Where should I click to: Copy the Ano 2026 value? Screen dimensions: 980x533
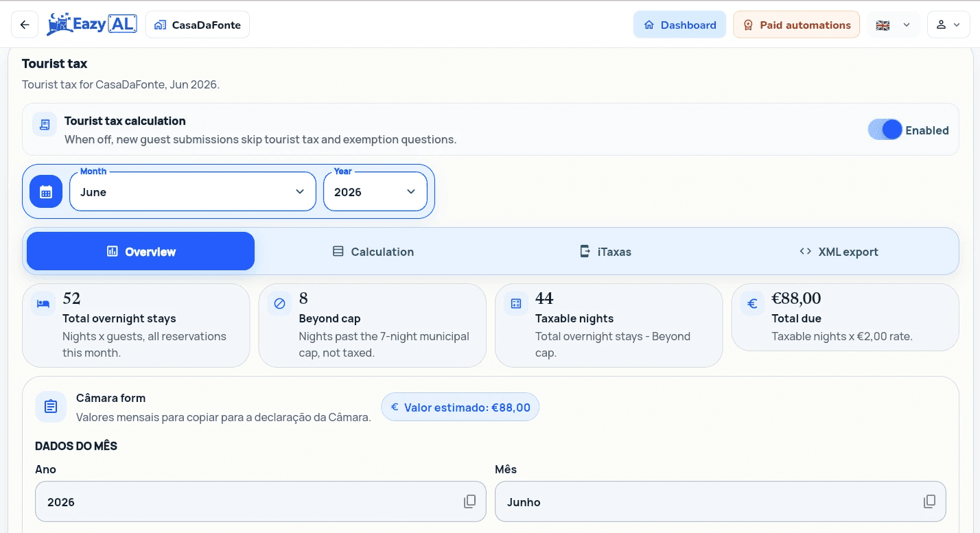tap(470, 501)
